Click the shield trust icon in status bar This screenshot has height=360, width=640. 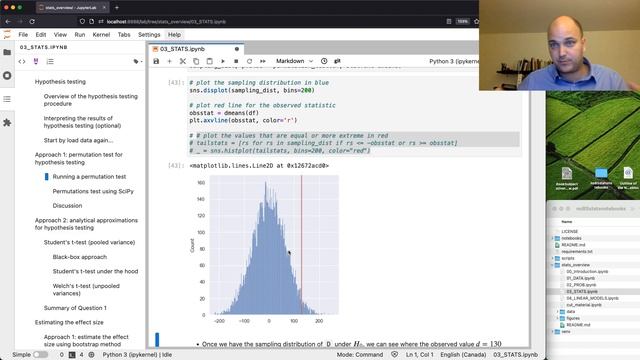(x=394, y=355)
